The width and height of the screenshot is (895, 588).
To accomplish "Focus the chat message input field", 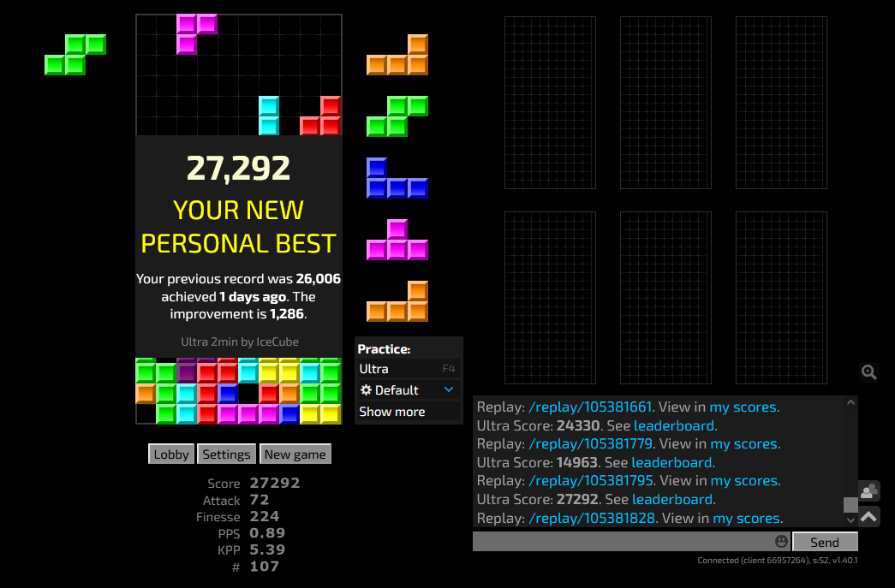I will (x=632, y=541).
